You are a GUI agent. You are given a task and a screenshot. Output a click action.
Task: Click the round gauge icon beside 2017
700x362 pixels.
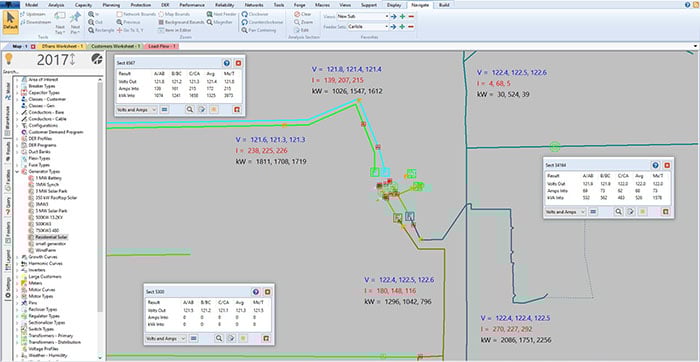coord(96,59)
